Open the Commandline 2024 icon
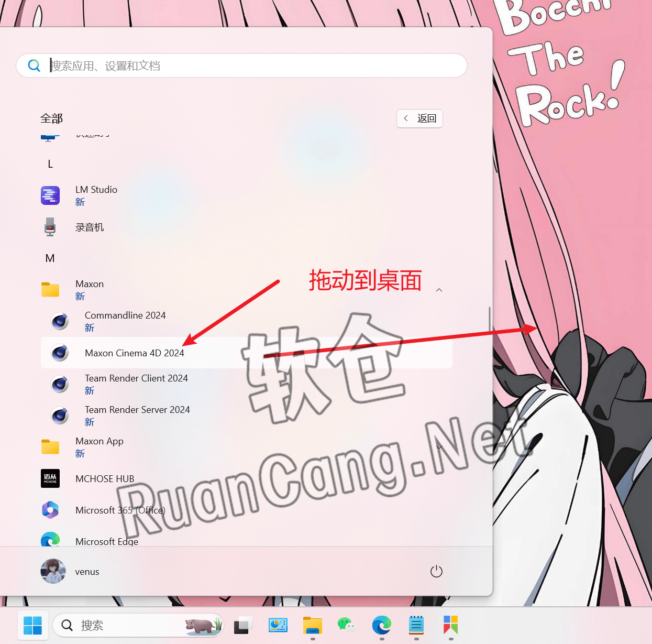 tap(60, 321)
